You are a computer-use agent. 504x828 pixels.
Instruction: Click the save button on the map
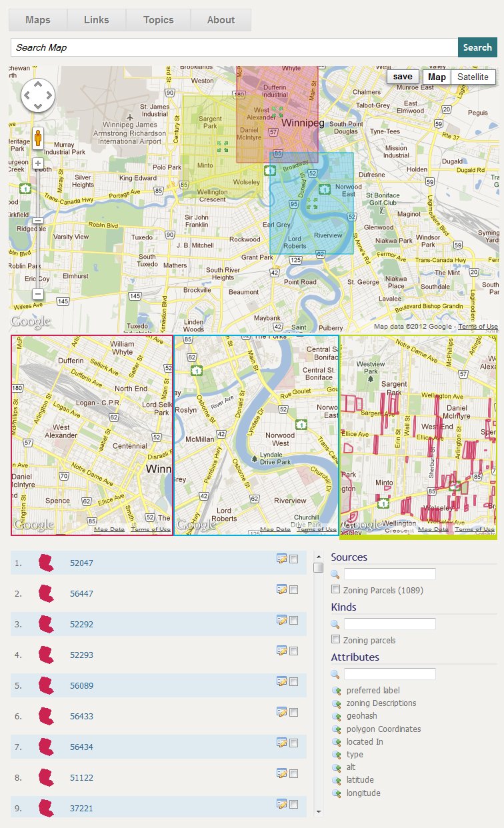coord(403,77)
